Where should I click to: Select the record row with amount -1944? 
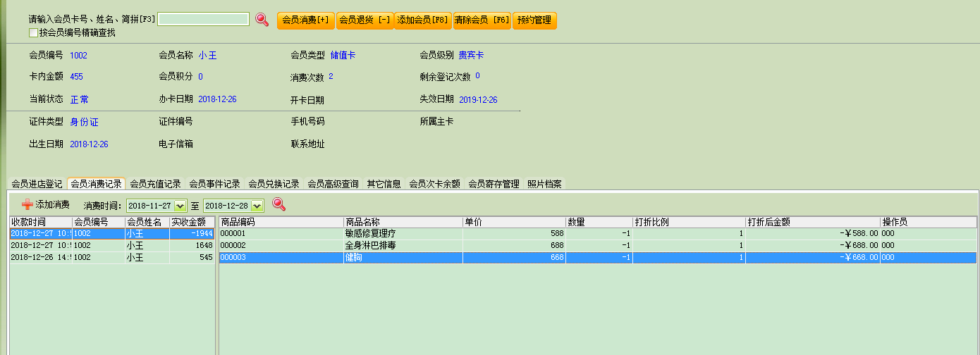point(112,233)
